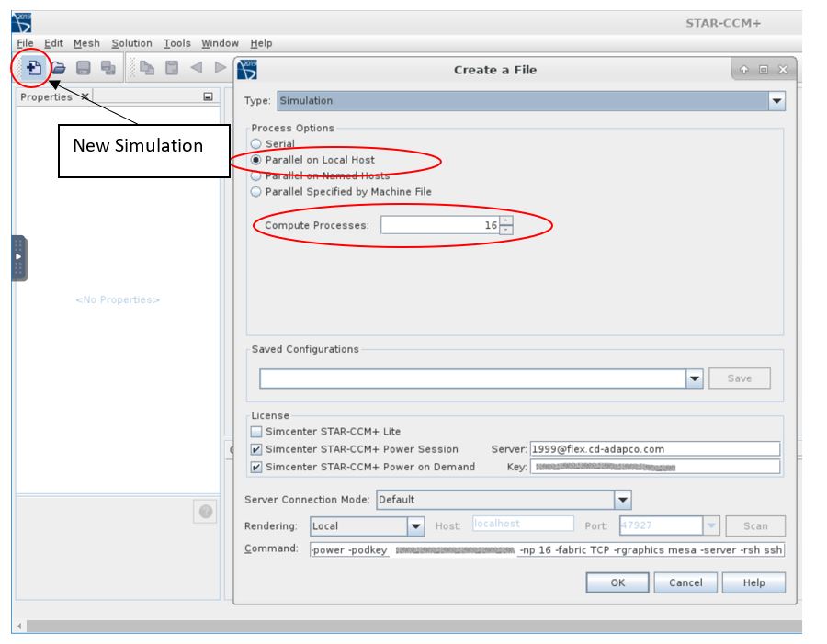Toggle Simcenter STAR-CCM+ Power Session checkbox
827x644 pixels.
coord(256,449)
